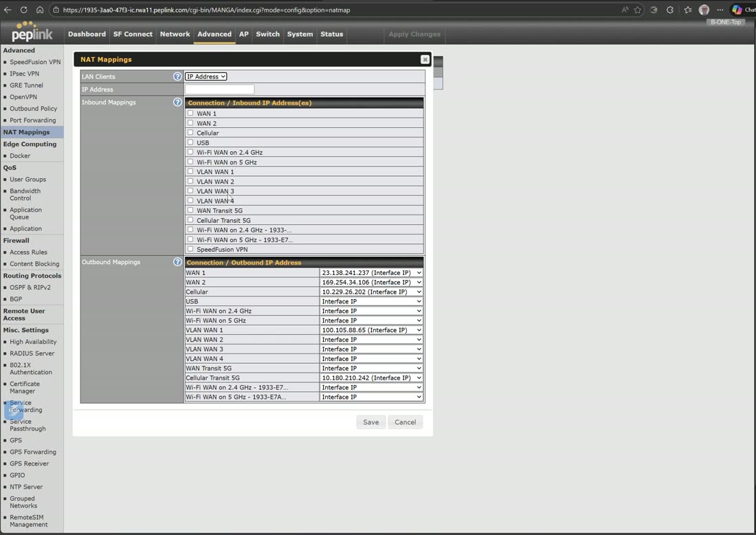Open VLAN WAN 1 outbound IP dropdown
The image size is (756, 535).
pos(371,330)
